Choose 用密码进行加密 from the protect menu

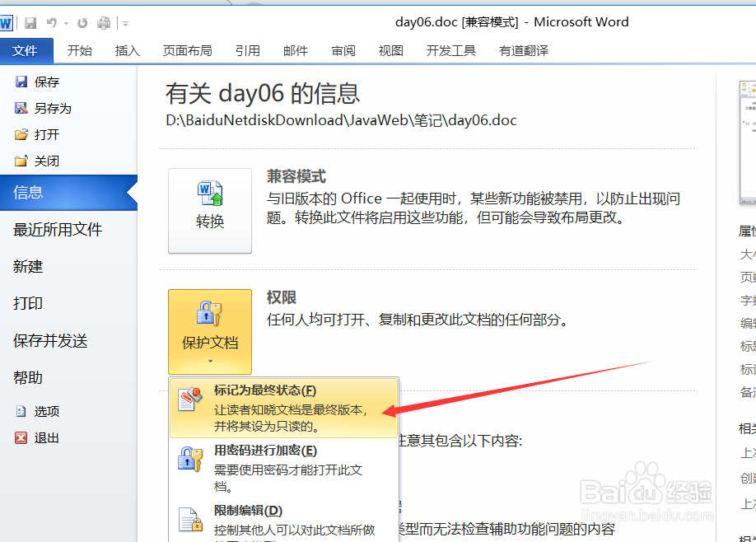click(x=283, y=468)
